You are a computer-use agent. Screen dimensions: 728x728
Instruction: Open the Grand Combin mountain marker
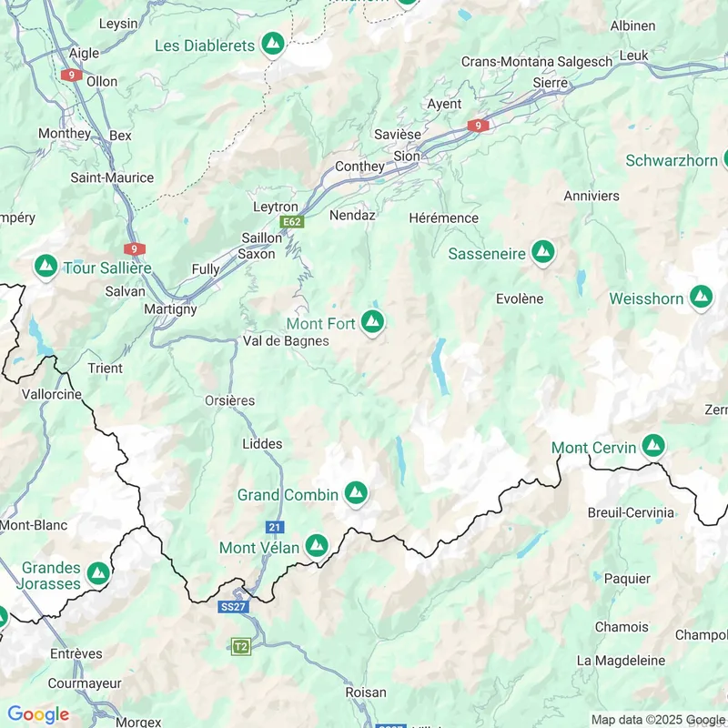pos(356,493)
